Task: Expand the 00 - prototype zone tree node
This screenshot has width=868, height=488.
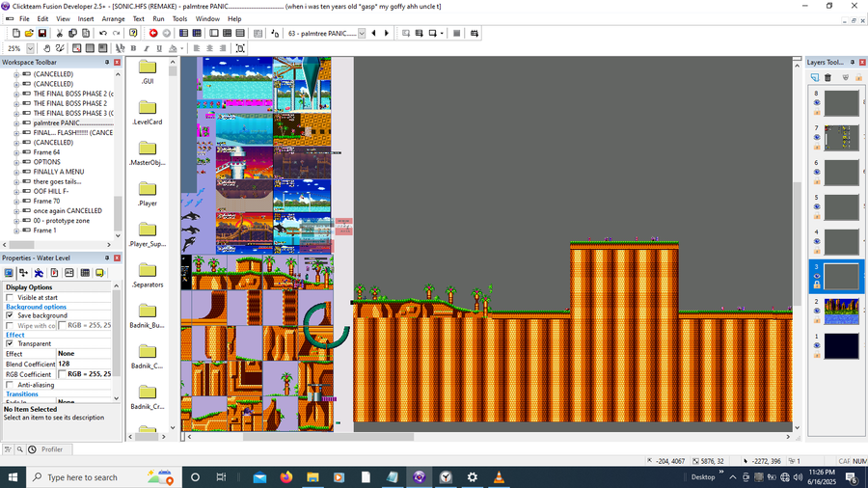Action: pyautogui.click(x=16, y=221)
